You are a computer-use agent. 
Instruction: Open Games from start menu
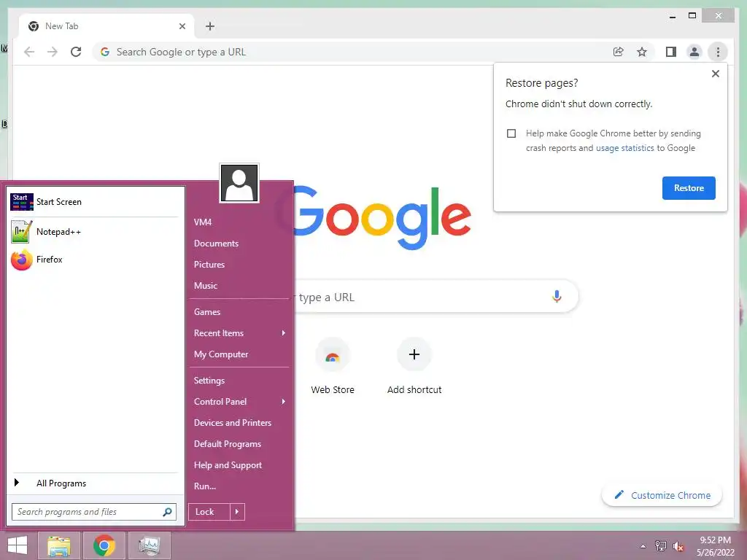[x=206, y=312]
